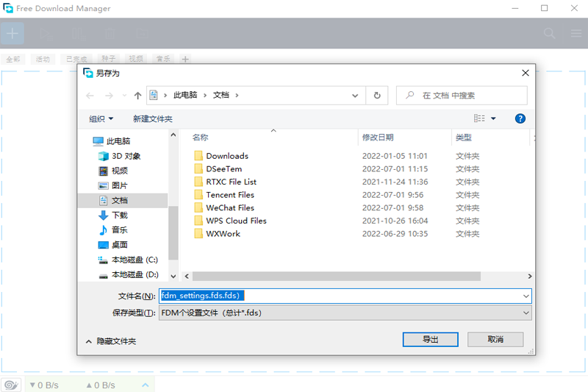This screenshot has width=588, height=392.
Task: Click the back arrow in Save As dialog
Action: click(90, 96)
